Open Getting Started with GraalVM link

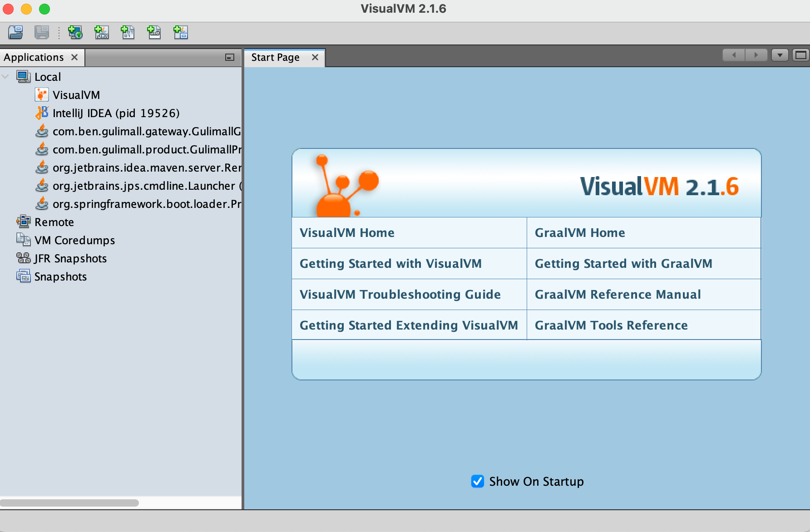623,264
